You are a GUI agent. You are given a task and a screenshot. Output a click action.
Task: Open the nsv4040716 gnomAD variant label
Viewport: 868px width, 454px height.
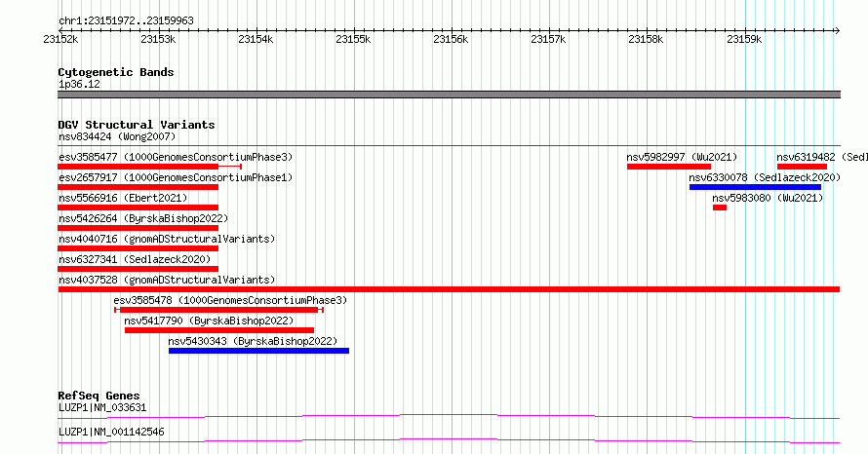167,239
